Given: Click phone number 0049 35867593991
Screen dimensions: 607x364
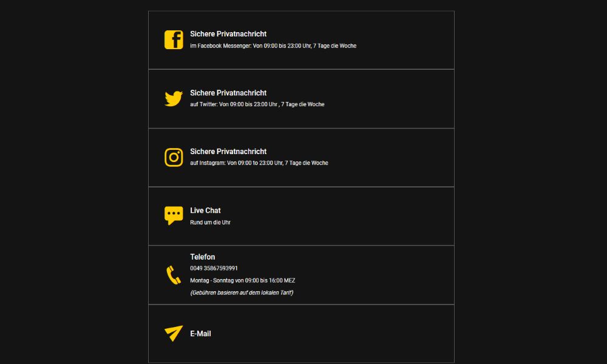Looking at the screenshot, I should (214, 268).
